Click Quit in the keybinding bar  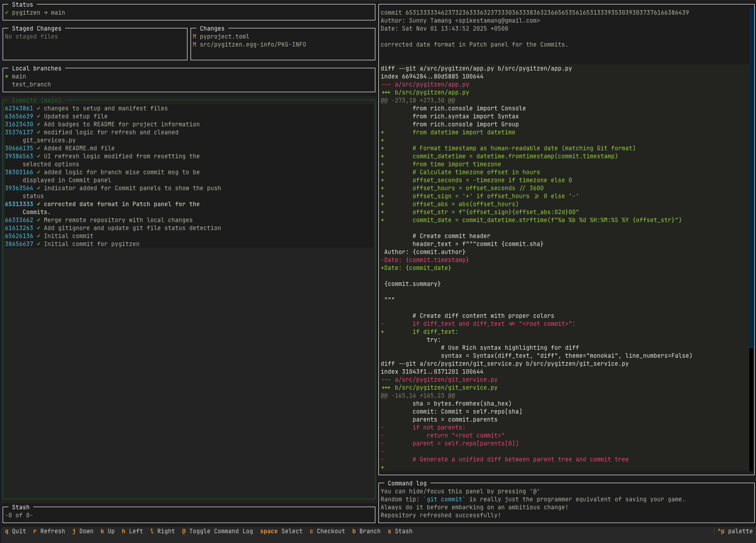click(16, 531)
